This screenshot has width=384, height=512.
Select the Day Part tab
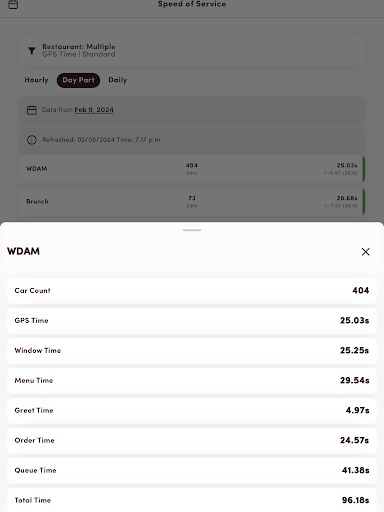point(78,80)
